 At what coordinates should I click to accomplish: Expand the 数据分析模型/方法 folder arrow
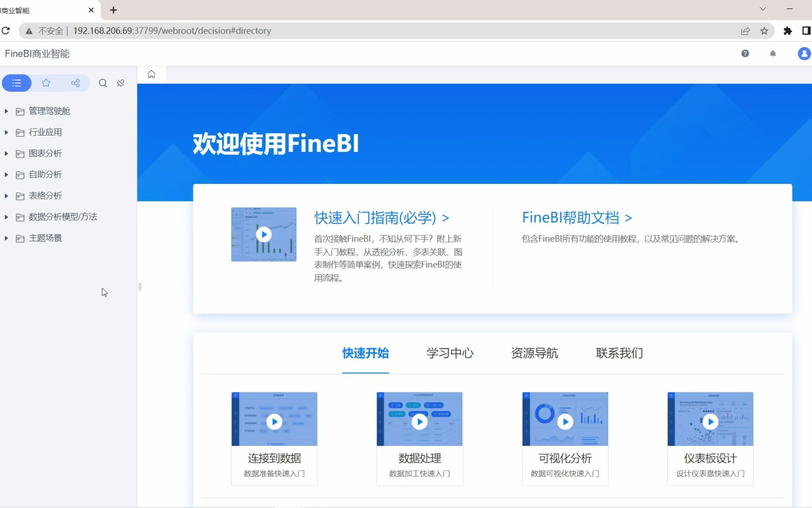pos(6,217)
